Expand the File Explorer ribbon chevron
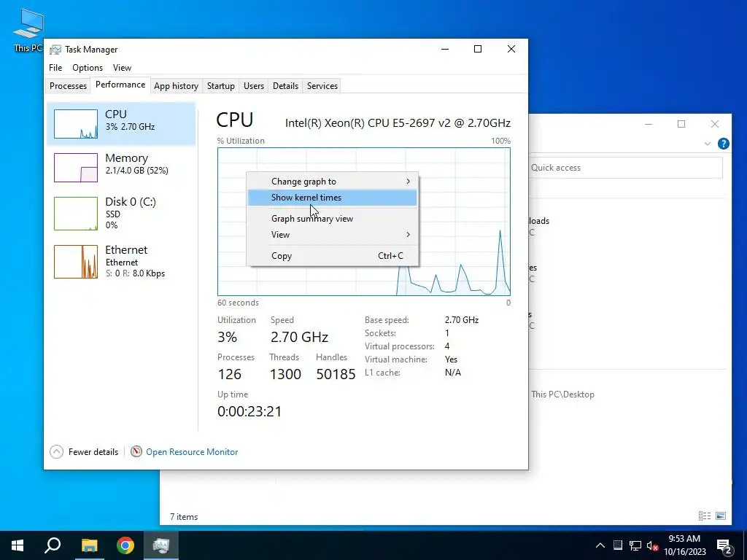Screen dimensions: 747x560 (x=708, y=144)
